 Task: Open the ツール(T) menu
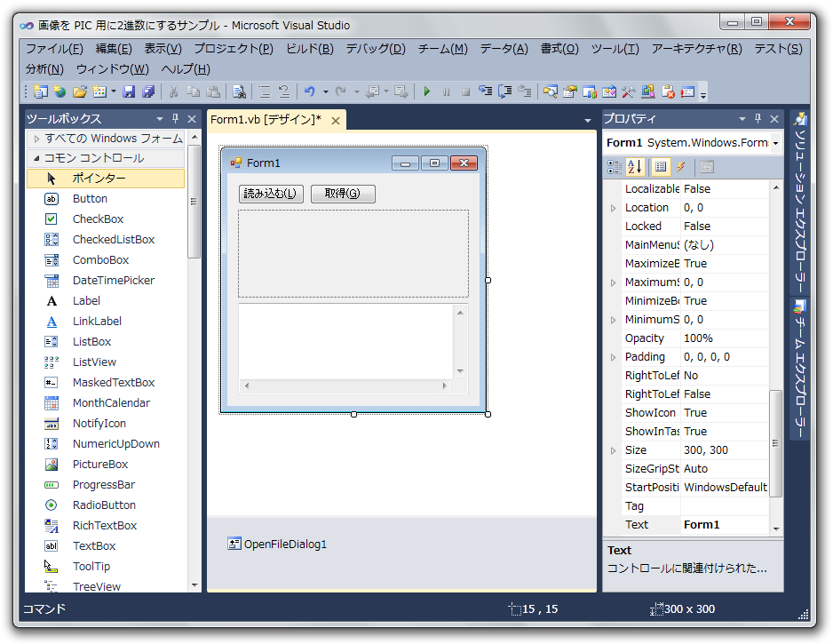[x=615, y=49]
